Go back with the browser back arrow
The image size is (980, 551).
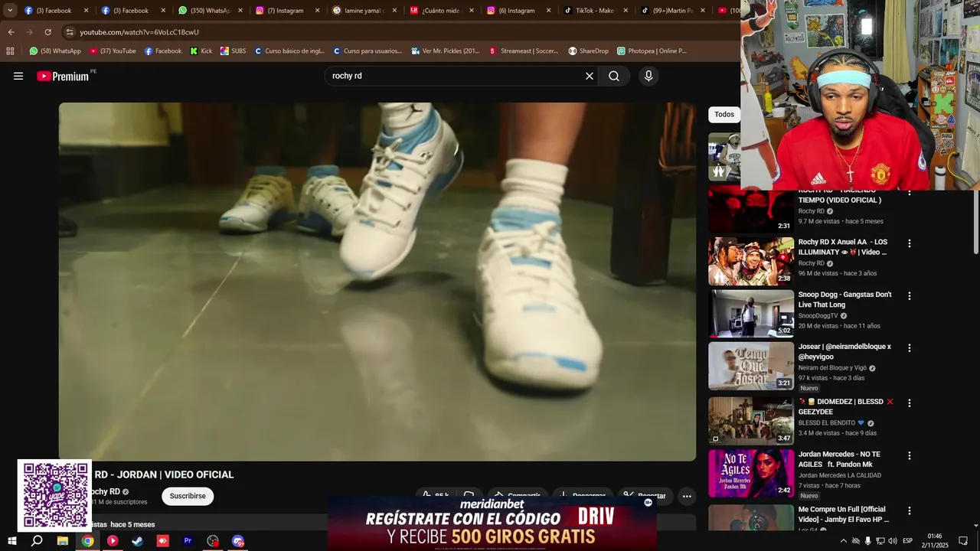(11, 32)
